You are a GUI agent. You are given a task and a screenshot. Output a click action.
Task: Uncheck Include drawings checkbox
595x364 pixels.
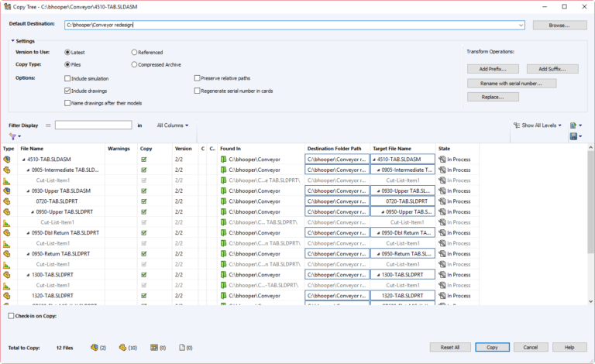coord(67,91)
